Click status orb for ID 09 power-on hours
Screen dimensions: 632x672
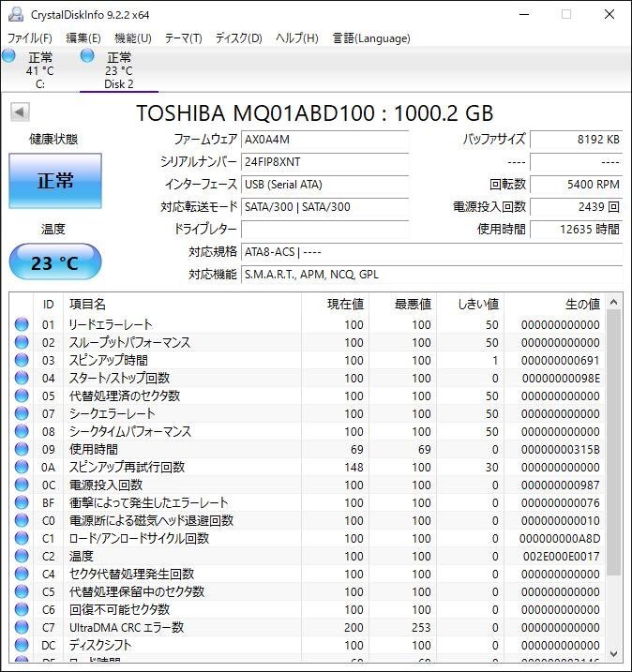click(22, 449)
